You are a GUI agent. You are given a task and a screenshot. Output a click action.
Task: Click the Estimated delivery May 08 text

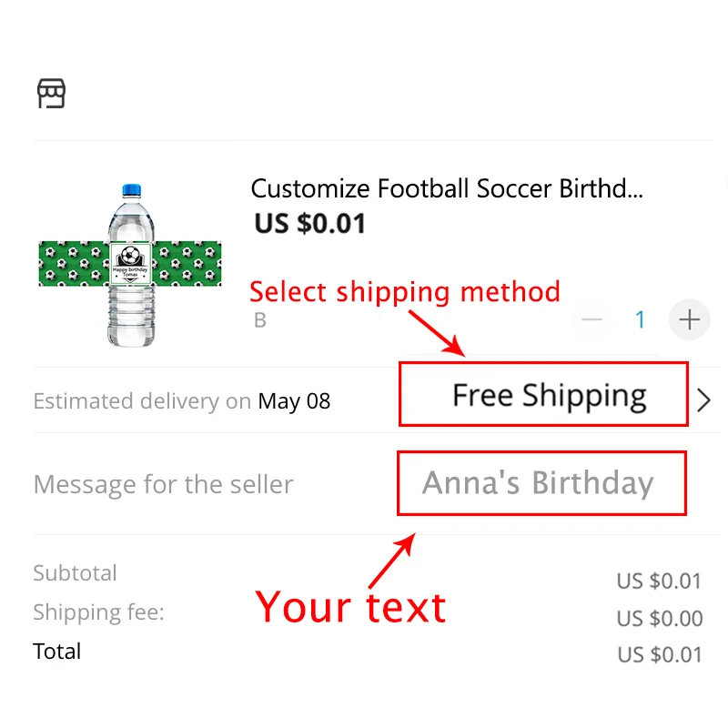tap(182, 401)
